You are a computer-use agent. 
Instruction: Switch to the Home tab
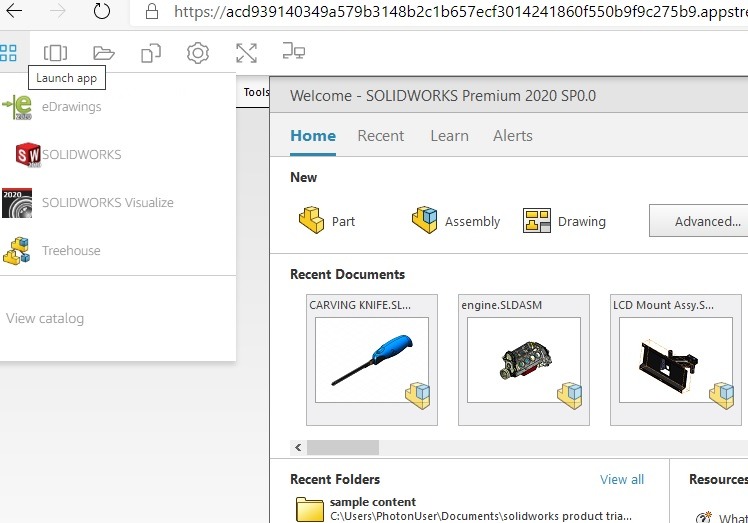pos(313,136)
